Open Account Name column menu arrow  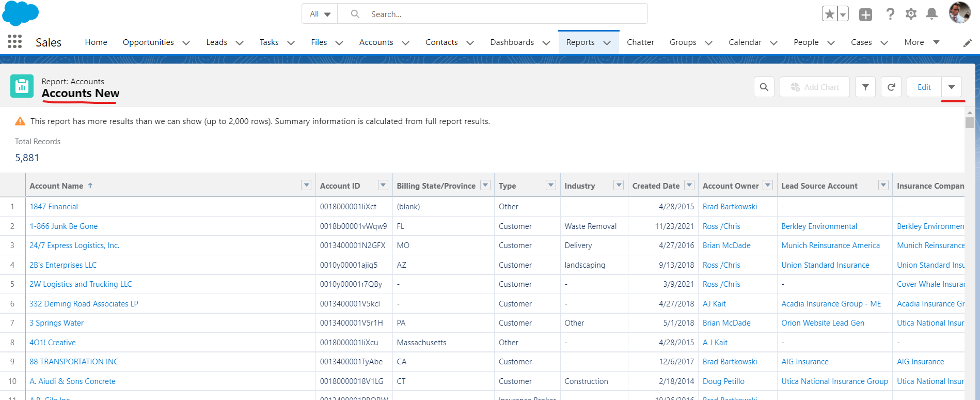[306, 185]
